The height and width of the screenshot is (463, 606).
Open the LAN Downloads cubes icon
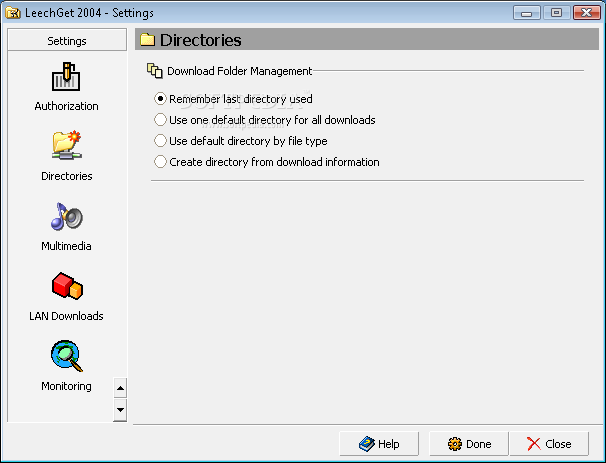click(67, 286)
